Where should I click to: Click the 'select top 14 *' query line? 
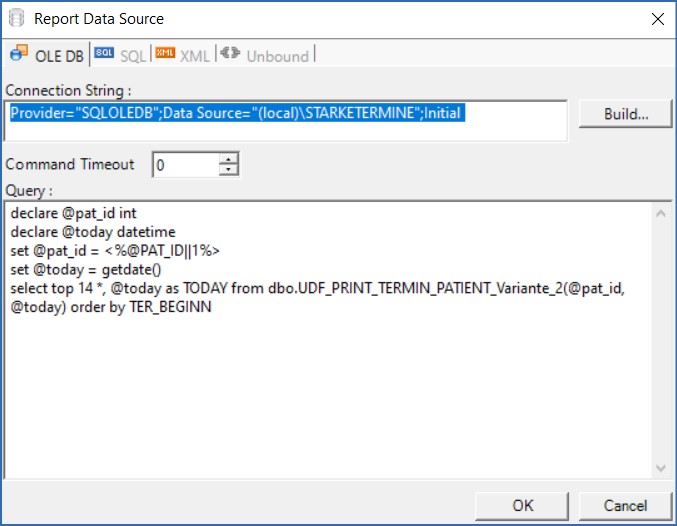[x=317, y=288]
